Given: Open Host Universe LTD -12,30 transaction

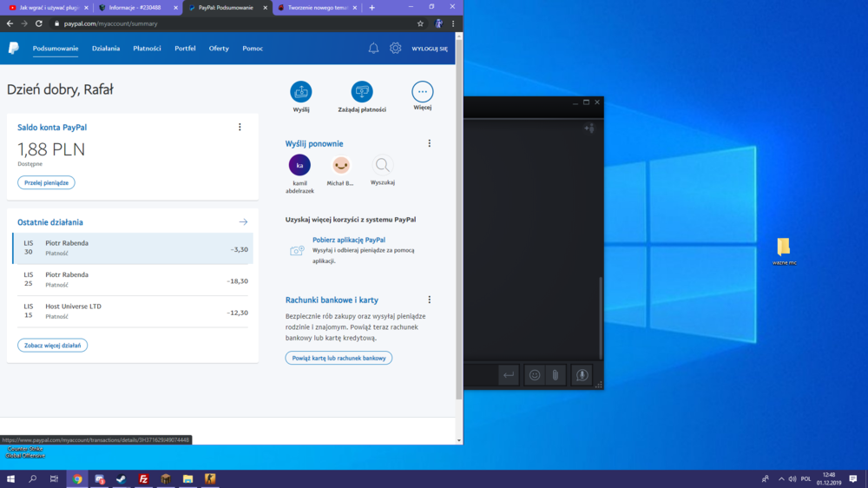Looking at the screenshot, I should [x=133, y=312].
